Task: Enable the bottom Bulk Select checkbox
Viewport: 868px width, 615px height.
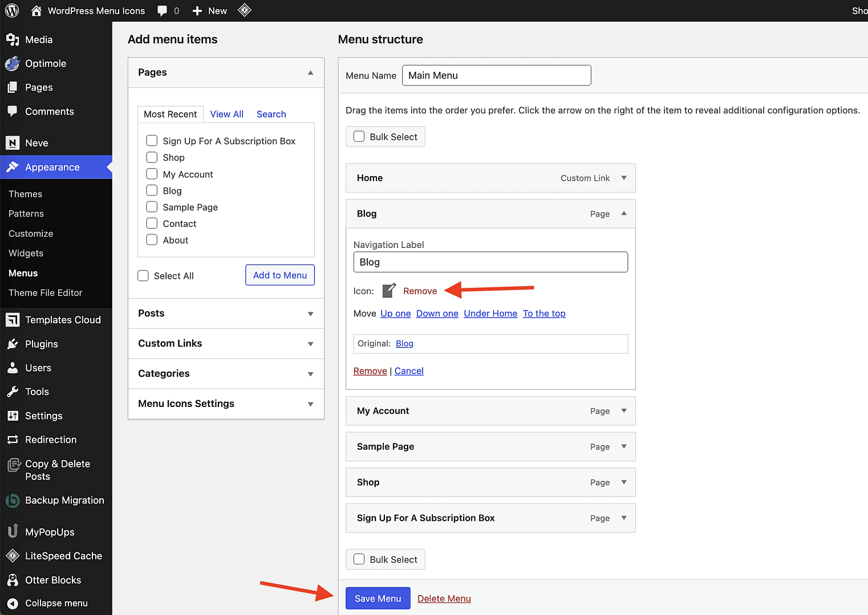Action: 359,560
